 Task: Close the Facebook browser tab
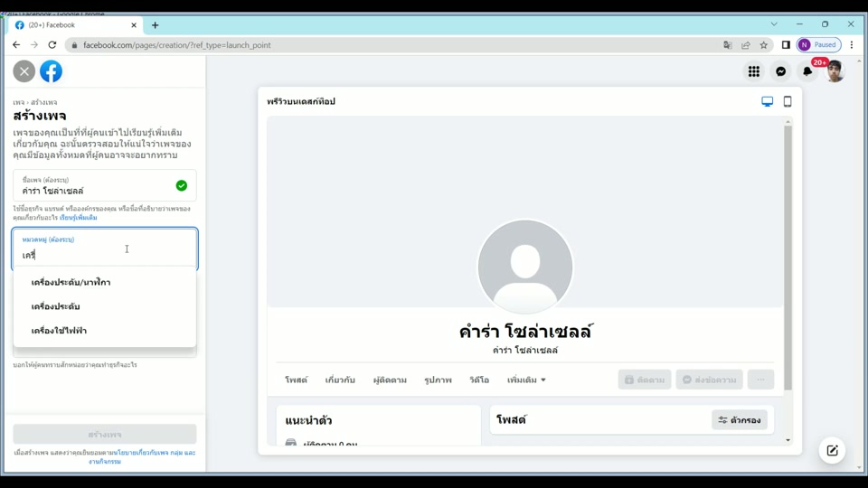point(134,25)
